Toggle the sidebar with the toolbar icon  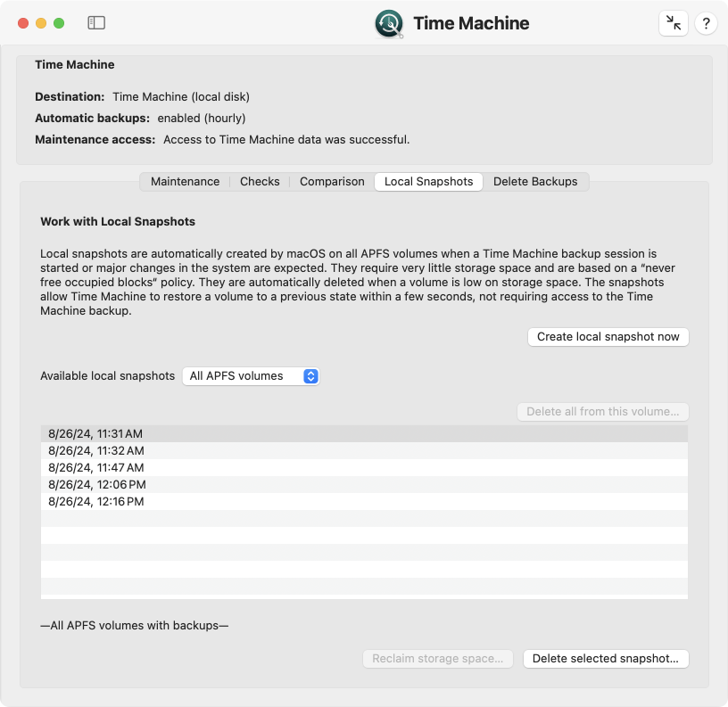point(96,22)
